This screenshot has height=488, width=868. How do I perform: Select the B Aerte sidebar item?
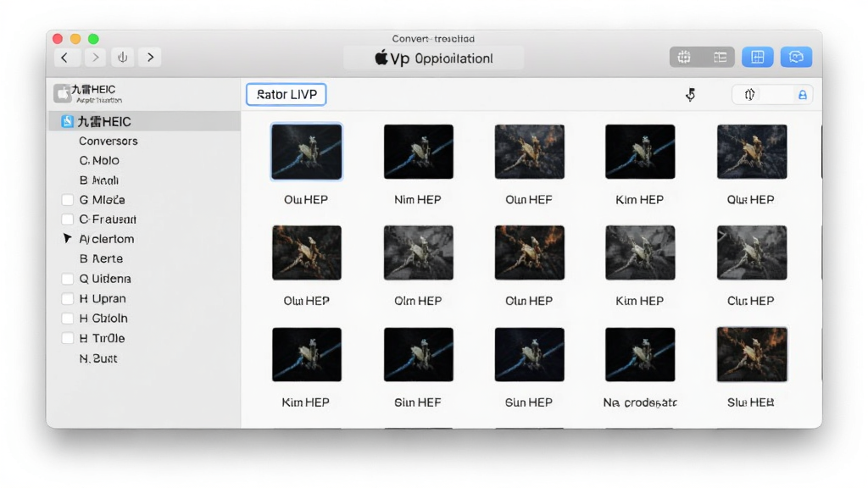pos(101,259)
